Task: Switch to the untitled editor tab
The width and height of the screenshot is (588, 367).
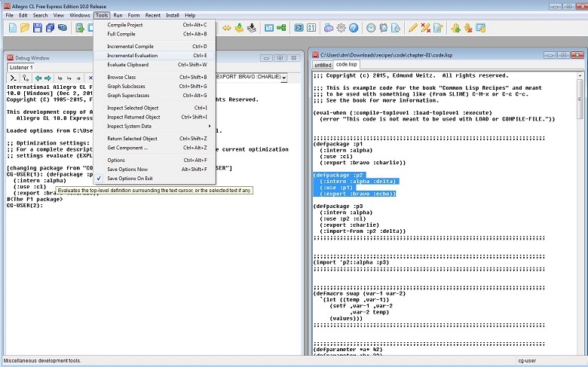Action: 323,65
